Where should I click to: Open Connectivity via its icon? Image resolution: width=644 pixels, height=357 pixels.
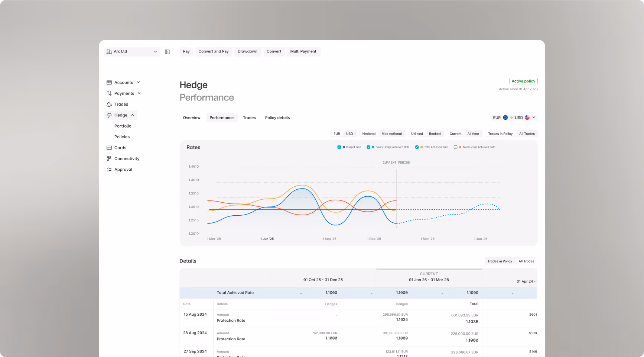109,158
